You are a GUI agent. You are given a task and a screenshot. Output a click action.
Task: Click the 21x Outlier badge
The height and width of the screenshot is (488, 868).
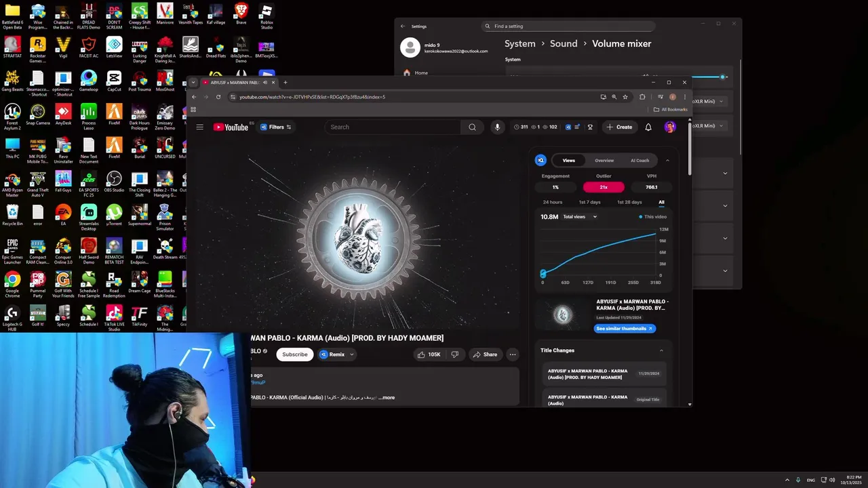point(604,187)
